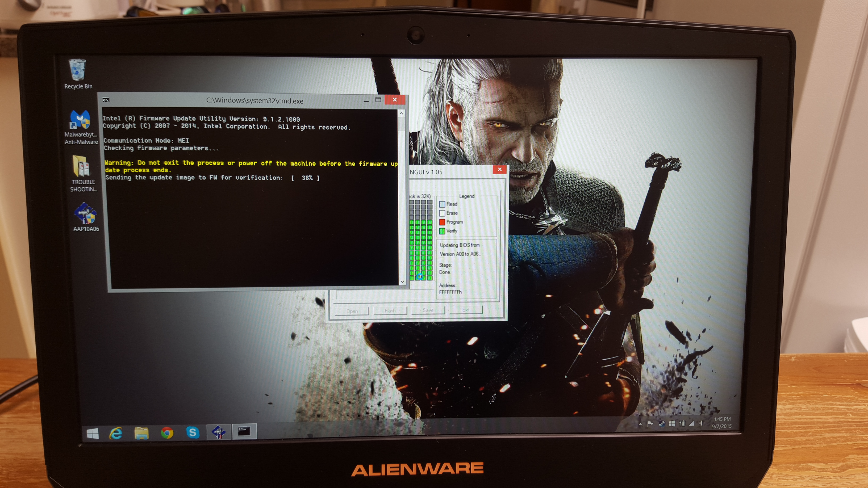Click the Flash button in NGUI
Screen dimensions: 868x488
(390, 310)
